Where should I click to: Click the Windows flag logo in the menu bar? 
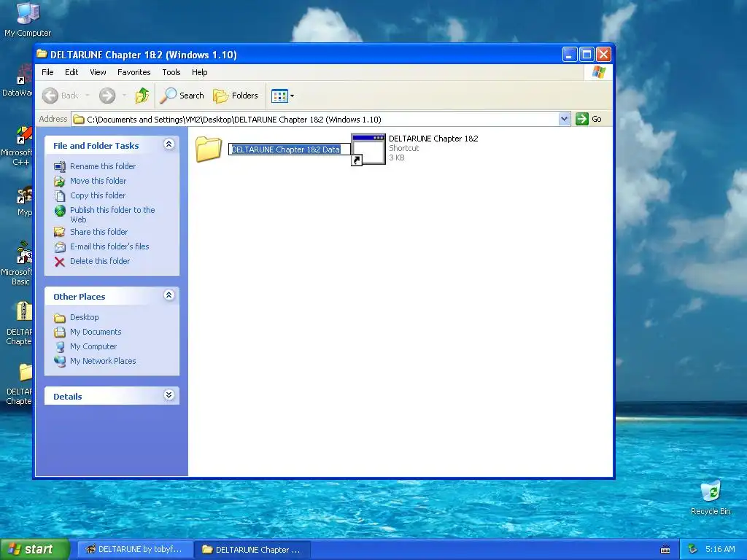(598, 72)
